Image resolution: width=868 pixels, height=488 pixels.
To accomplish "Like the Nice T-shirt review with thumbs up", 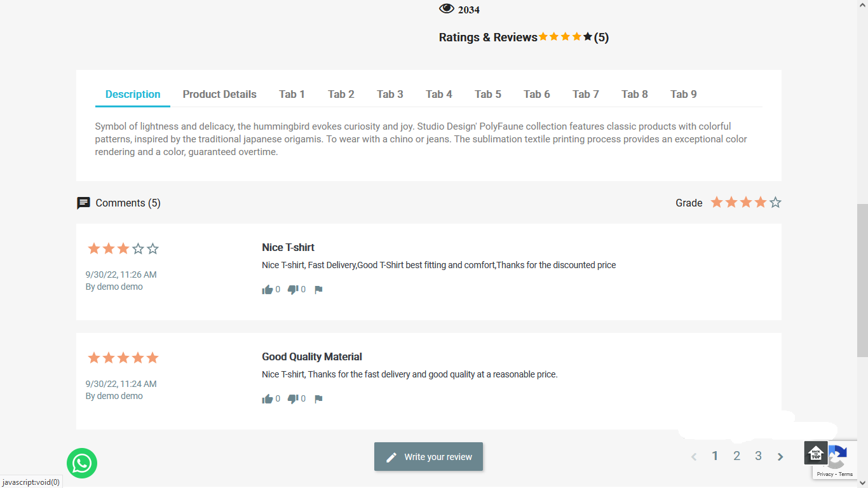I will point(268,290).
